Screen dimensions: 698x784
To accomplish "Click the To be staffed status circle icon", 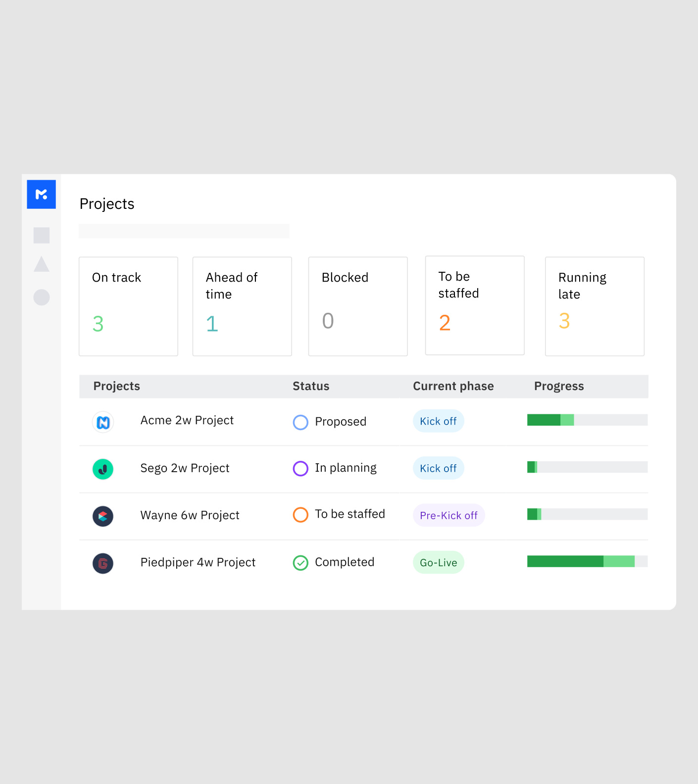I will click(300, 515).
